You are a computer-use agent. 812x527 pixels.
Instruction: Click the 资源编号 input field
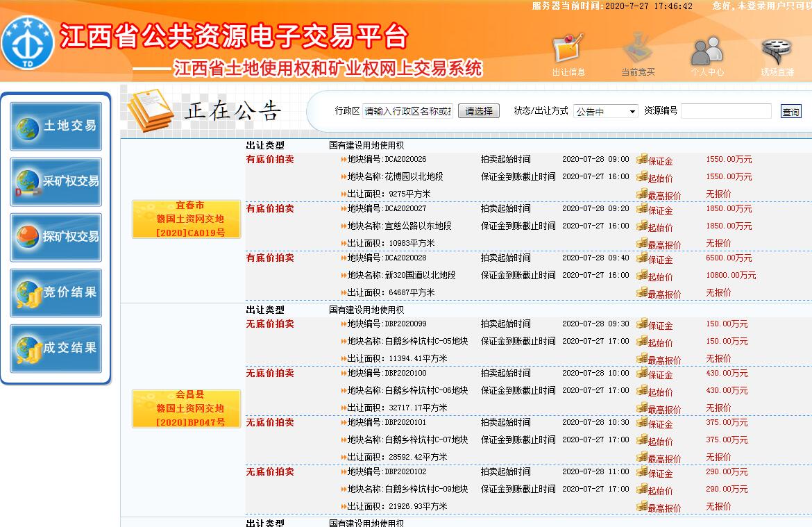725,111
